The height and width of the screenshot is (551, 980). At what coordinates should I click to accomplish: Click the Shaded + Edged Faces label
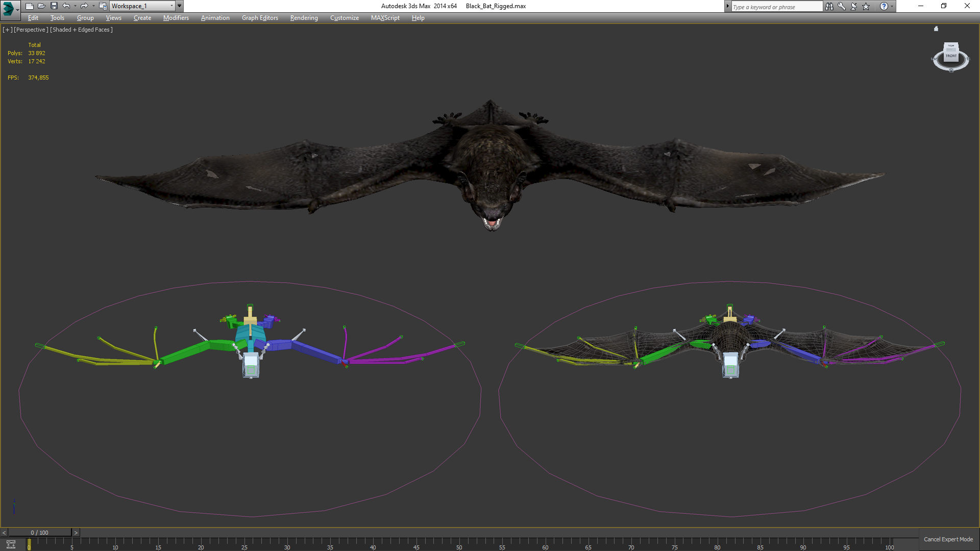82,30
